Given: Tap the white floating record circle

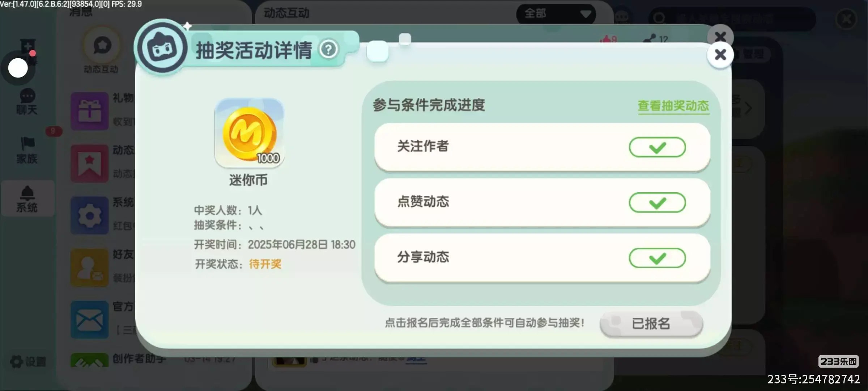Looking at the screenshot, I should point(18,68).
